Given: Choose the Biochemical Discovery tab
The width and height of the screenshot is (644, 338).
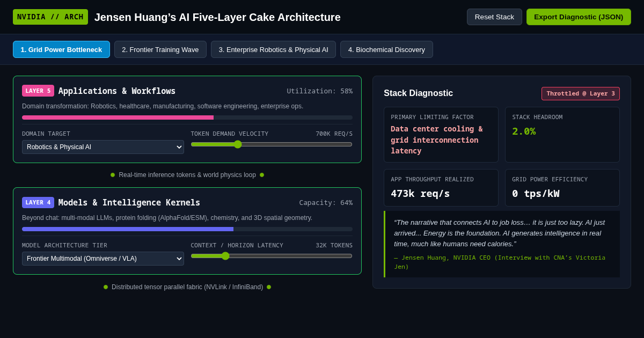Looking at the screenshot, I should point(386,49).
